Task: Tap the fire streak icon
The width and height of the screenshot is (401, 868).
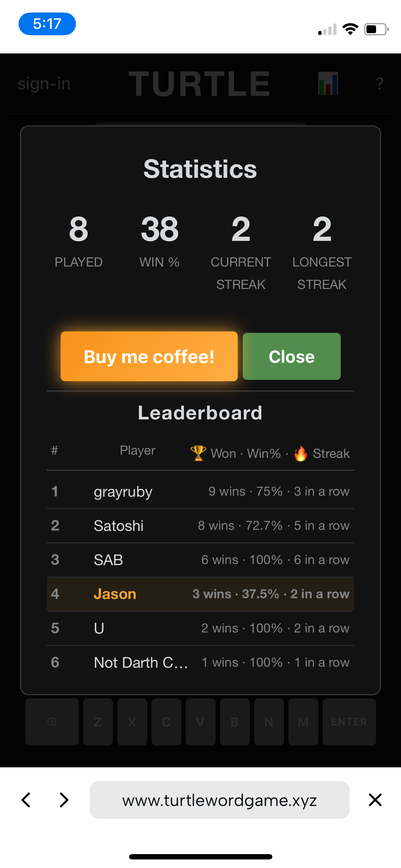Action: [x=300, y=453]
